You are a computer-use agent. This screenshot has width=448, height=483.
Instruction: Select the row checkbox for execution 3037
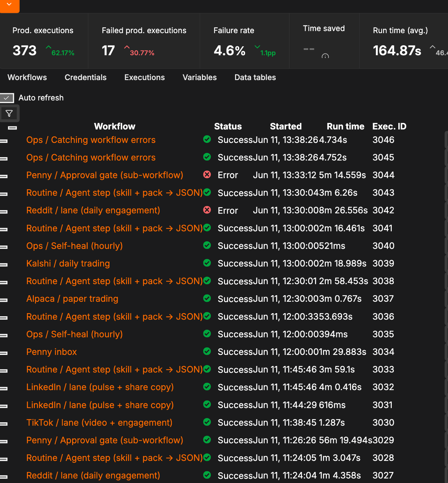pyautogui.click(x=4, y=300)
